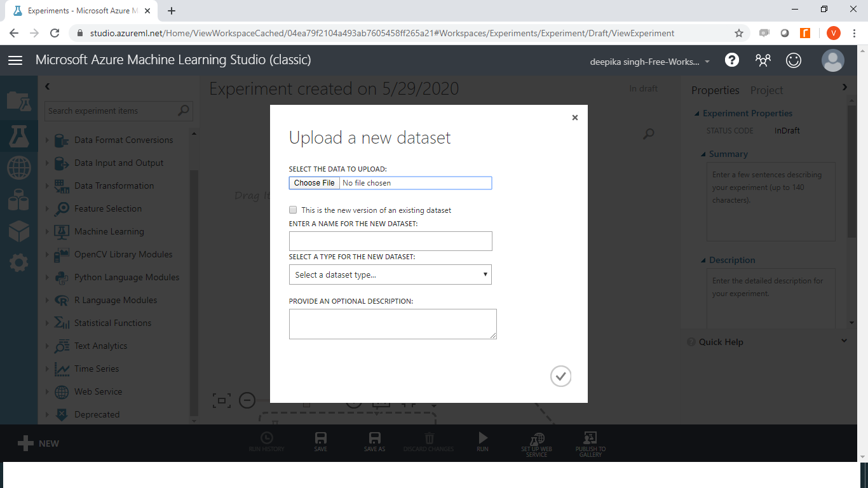
Task: Open the user account avatar
Action: [832, 60]
